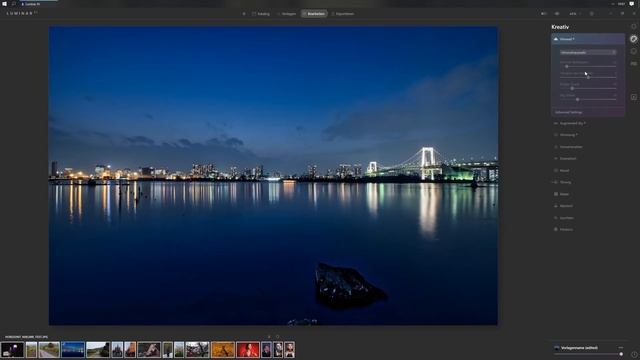The height and width of the screenshot is (360, 640).
Task: Open the edit history clock icon
Action: pyautogui.click(x=634, y=355)
